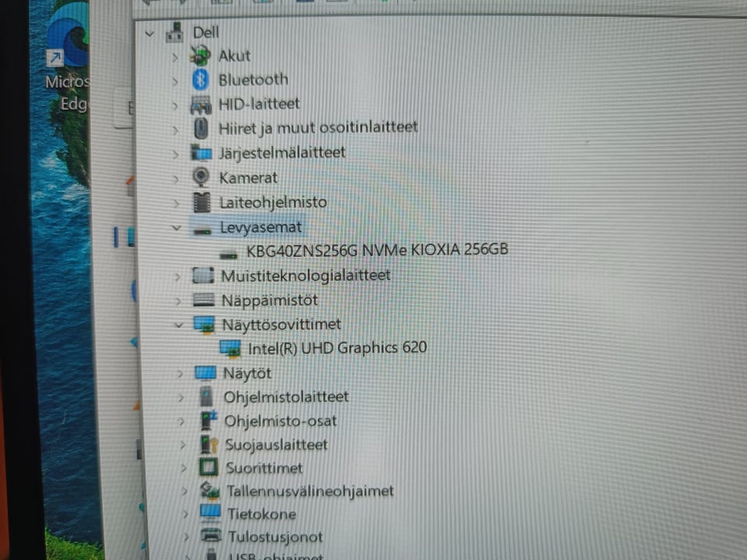Collapse the Levyasemat category
Image resolution: width=747 pixels, height=560 pixels.
(177, 228)
